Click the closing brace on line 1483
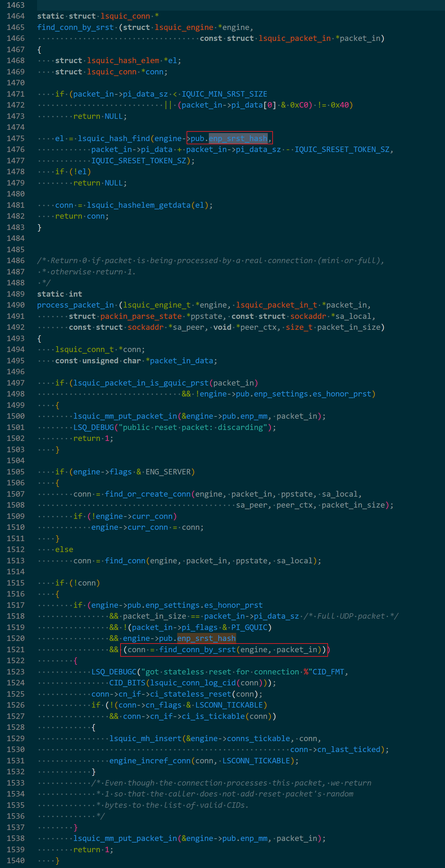This screenshot has height=868, width=445. 39,227
